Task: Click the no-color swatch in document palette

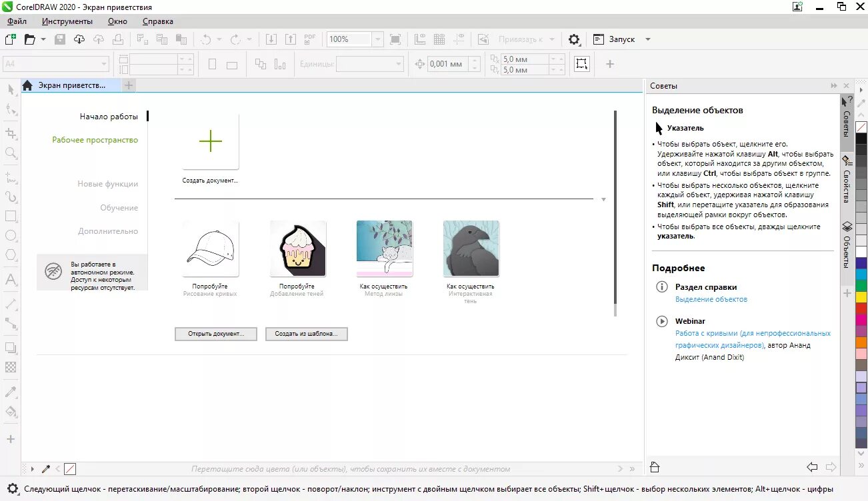Action: pyautogui.click(x=70, y=469)
